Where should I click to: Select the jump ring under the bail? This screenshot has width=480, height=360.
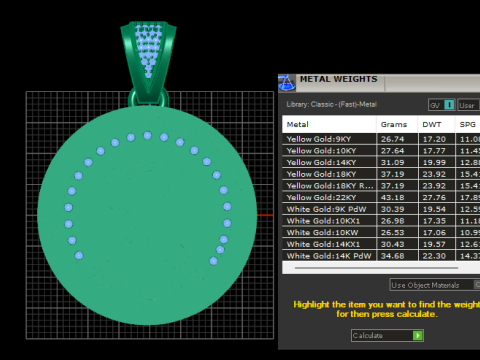coord(132,99)
